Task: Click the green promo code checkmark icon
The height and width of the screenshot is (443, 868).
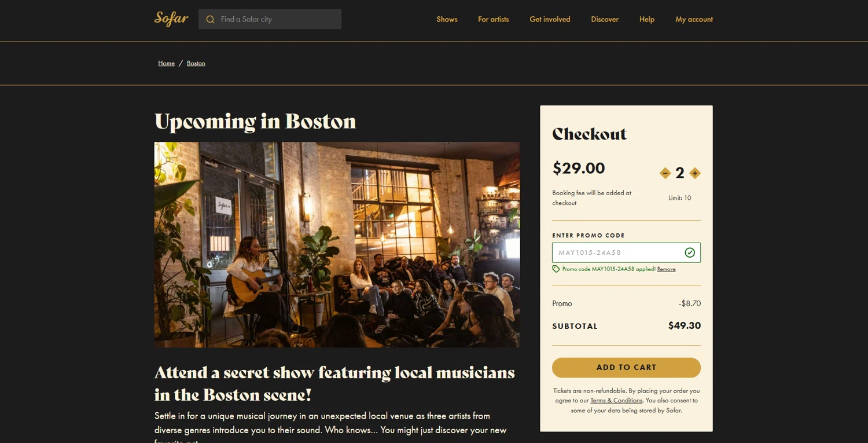Action: coord(690,252)
